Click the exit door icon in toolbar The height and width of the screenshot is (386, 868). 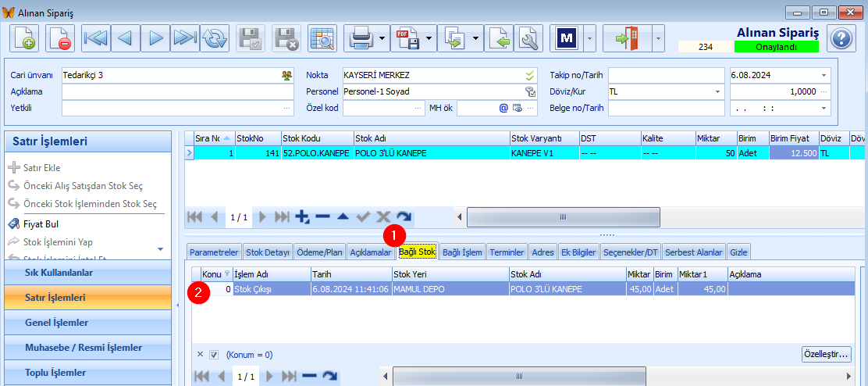[628, 38]
